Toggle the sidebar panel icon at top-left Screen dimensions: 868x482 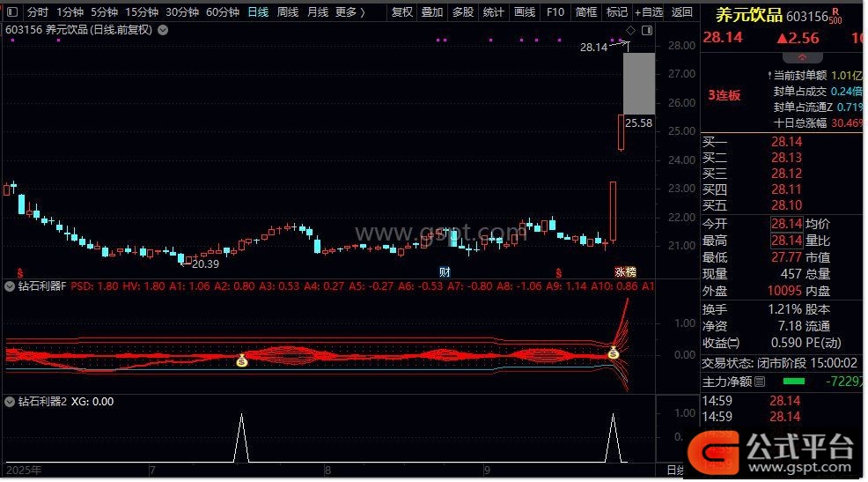pyautogui.click(x=12, y=11)
